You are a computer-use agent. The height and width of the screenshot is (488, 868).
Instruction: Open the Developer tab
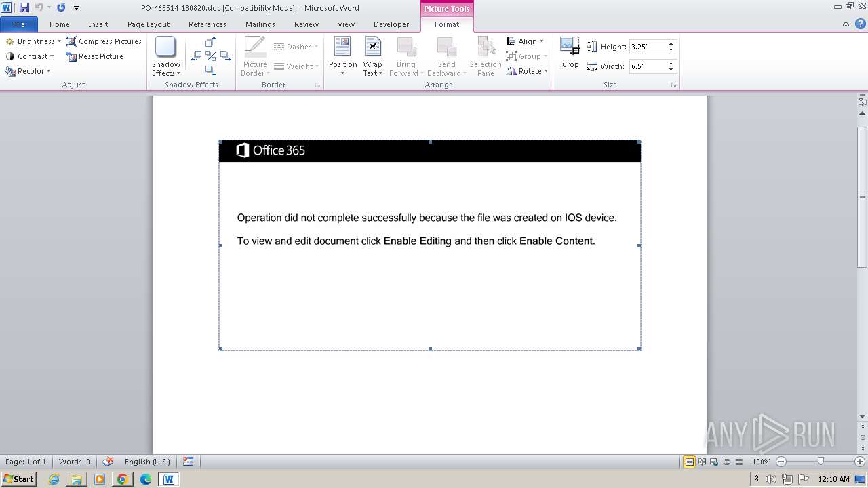tap(391, 24)
